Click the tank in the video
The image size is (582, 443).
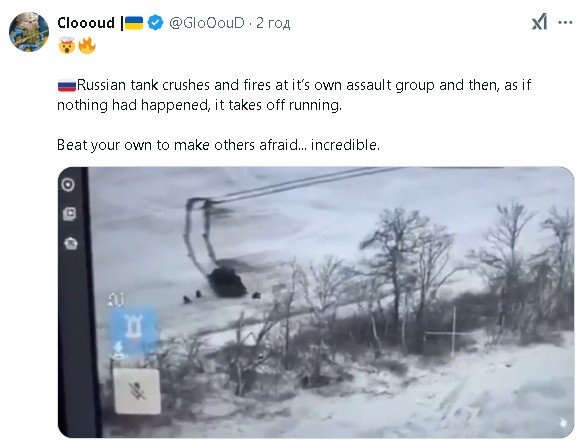[x=227, y=282]
